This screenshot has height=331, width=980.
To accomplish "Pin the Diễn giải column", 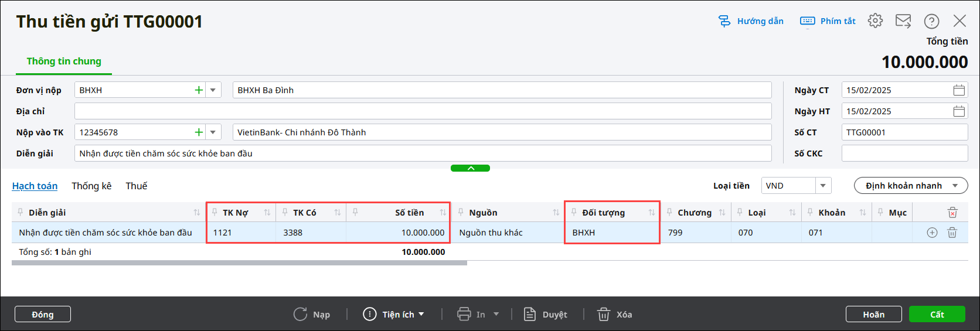I will [21, 212].
